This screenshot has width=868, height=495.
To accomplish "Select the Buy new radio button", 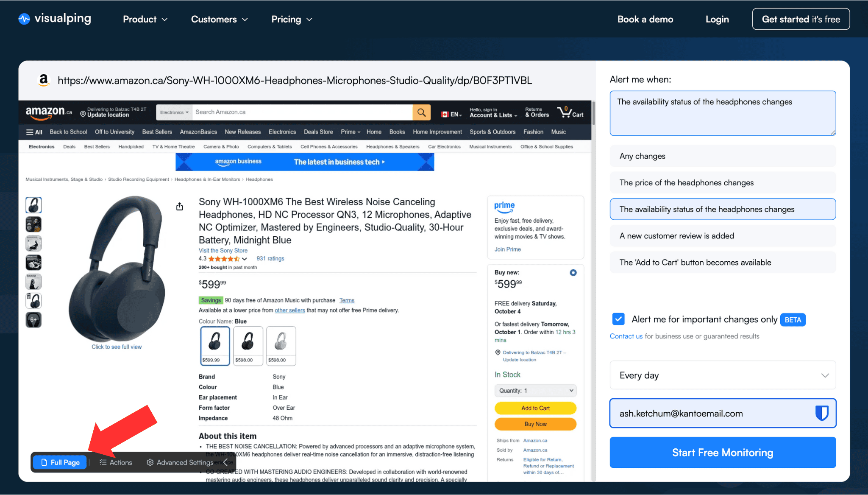I will [x=573, y=273].
